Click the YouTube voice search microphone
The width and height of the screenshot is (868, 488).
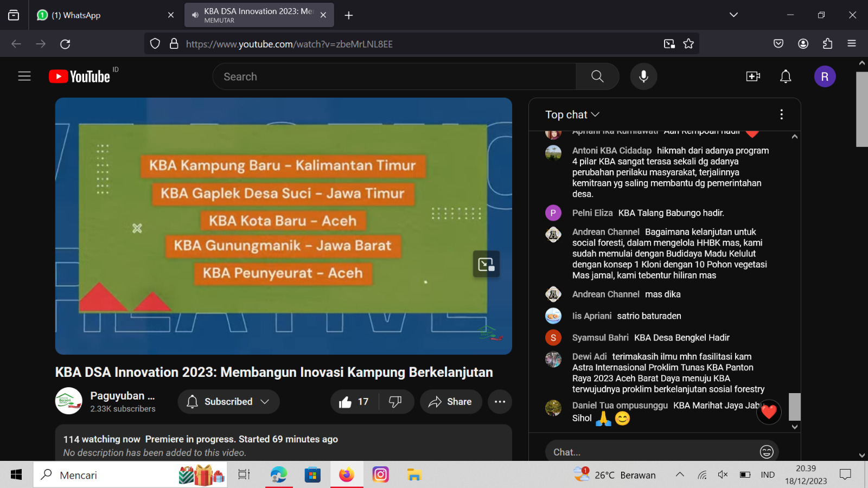pyautogui.click(x=643, y=76)
